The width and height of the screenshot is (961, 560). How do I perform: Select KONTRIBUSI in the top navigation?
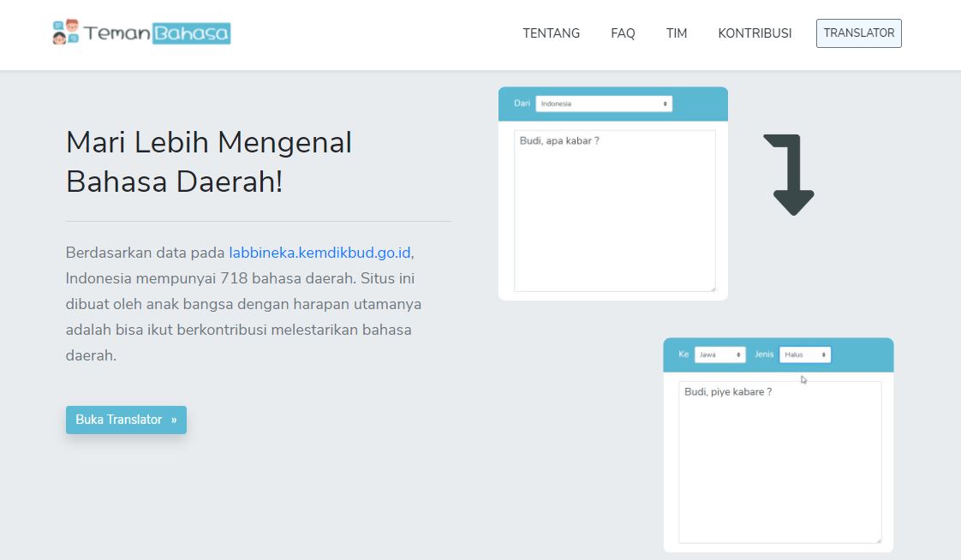[755, 33]
